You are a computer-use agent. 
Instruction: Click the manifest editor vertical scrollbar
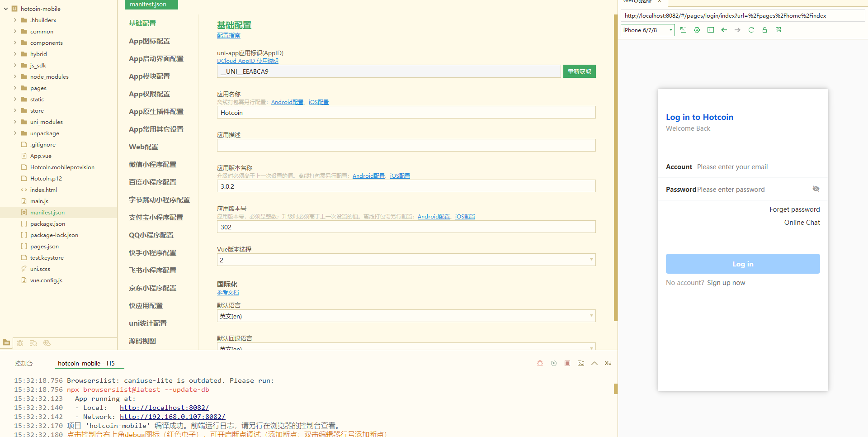[616, 167]
